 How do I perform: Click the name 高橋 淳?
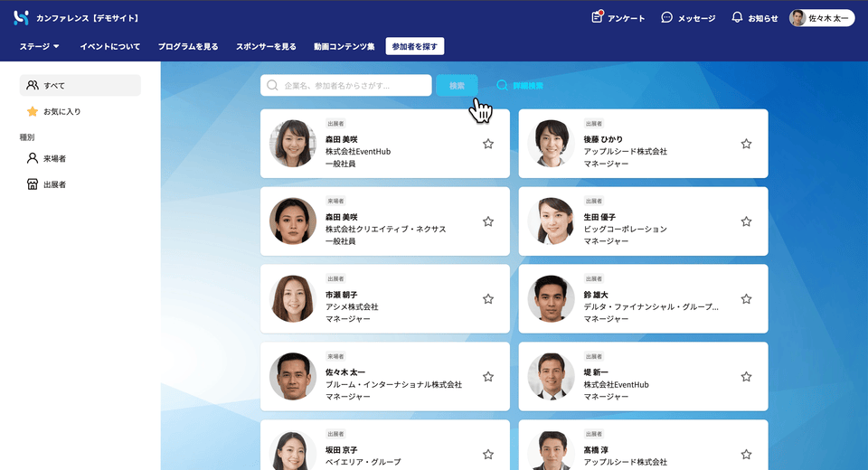click(596, 450)
